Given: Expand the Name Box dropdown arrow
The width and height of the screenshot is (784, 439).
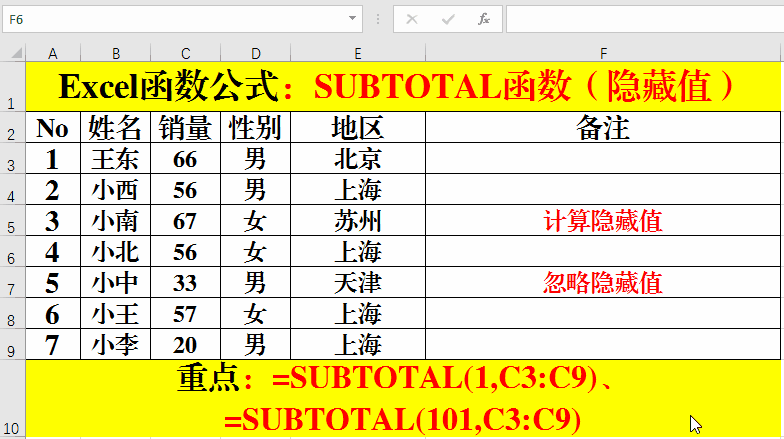Looking at the screenshot, I should 352,18.
